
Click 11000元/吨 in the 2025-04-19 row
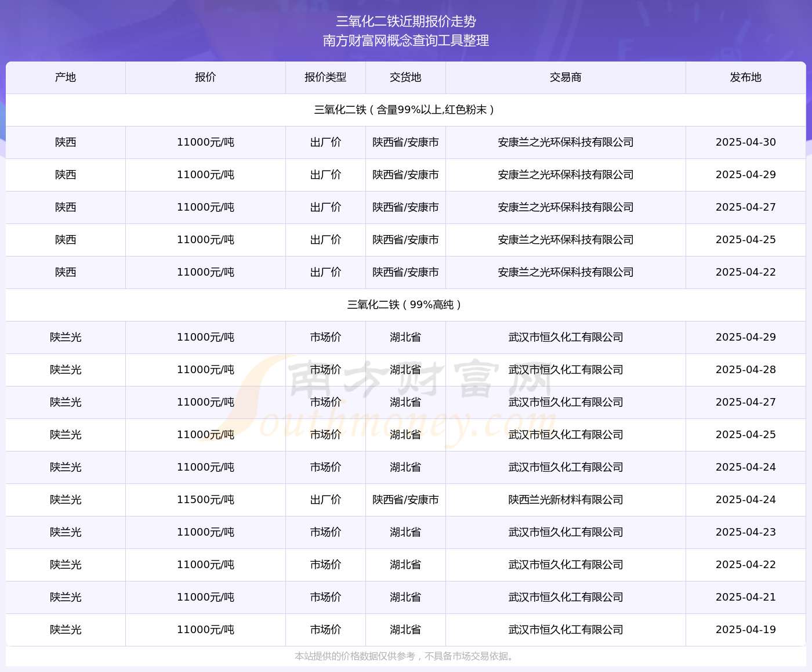coord(205,630)
